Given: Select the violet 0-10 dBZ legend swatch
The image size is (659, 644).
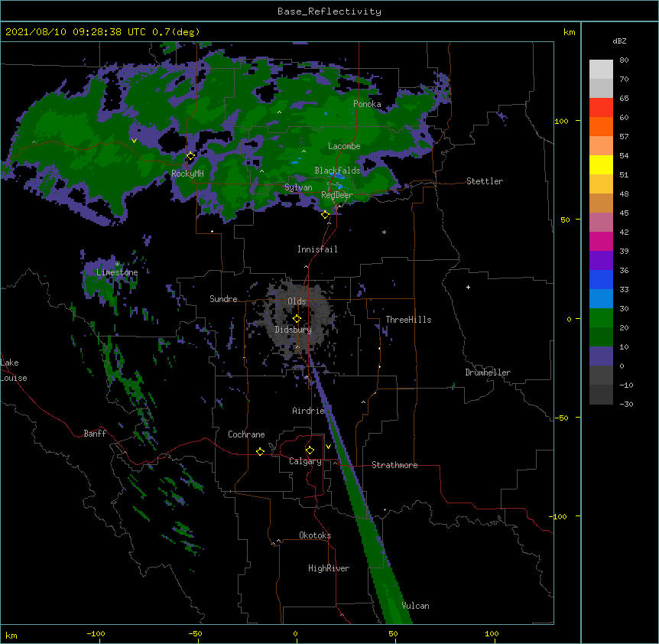Looking at the screenshot, I should [x=601, y=356].
